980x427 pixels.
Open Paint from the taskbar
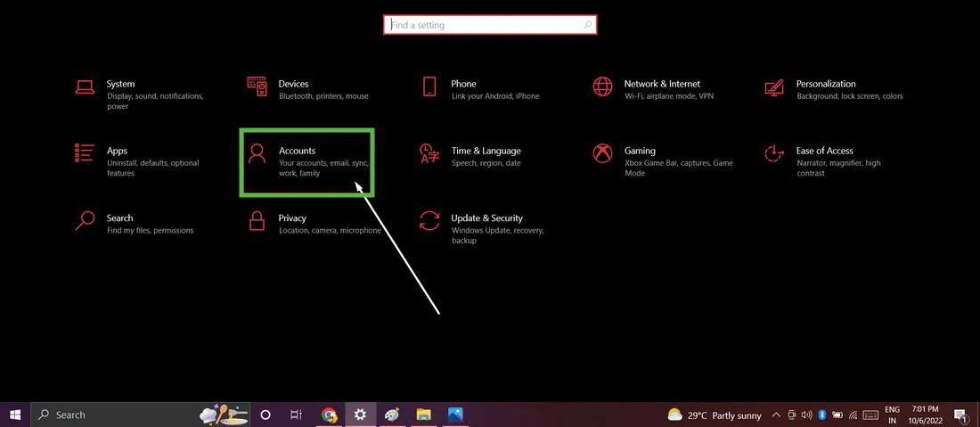[392, 415]
